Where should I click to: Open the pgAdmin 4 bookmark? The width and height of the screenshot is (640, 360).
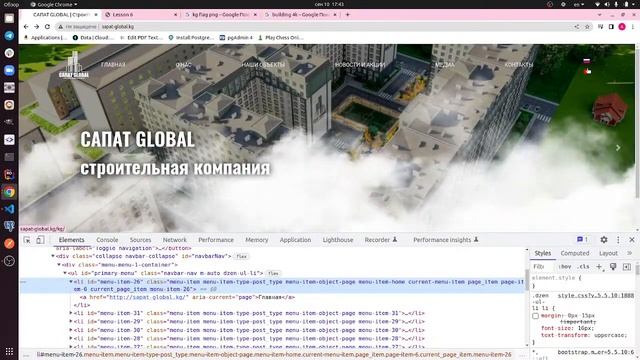(236, 38)
